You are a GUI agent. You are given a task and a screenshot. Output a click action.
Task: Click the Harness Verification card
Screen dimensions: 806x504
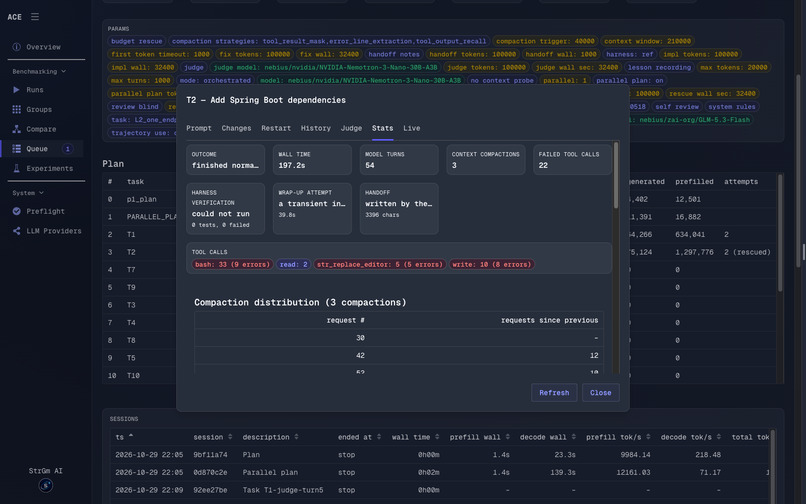[225, 208]
